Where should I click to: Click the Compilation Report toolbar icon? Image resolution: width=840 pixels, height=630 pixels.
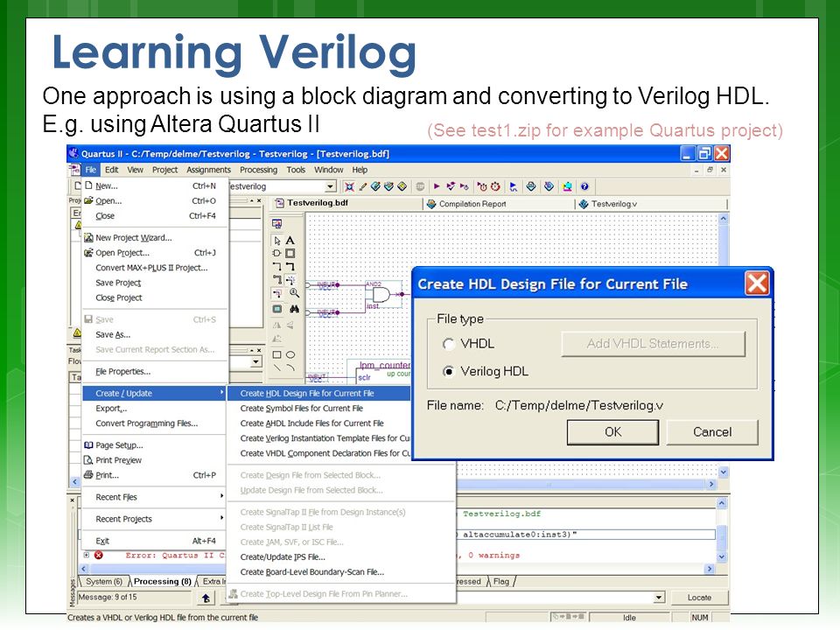pyautogui.click(x=531, y=186)
